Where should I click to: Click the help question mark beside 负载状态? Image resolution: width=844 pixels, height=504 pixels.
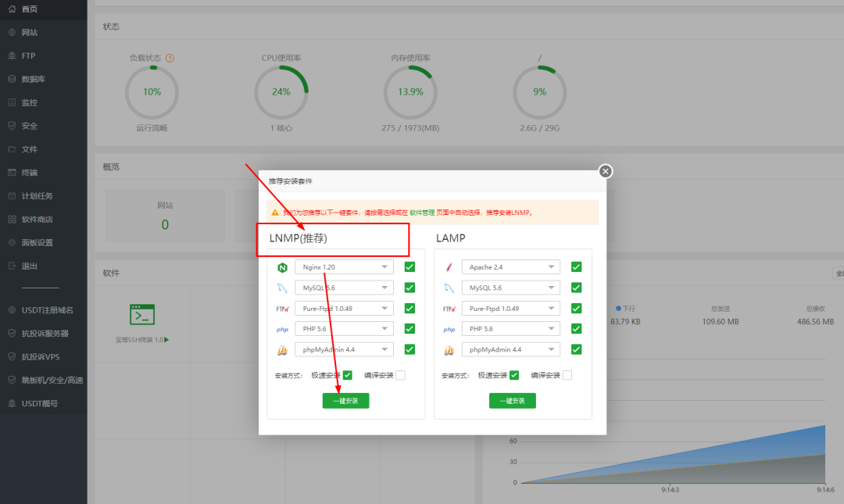point(170,58)
